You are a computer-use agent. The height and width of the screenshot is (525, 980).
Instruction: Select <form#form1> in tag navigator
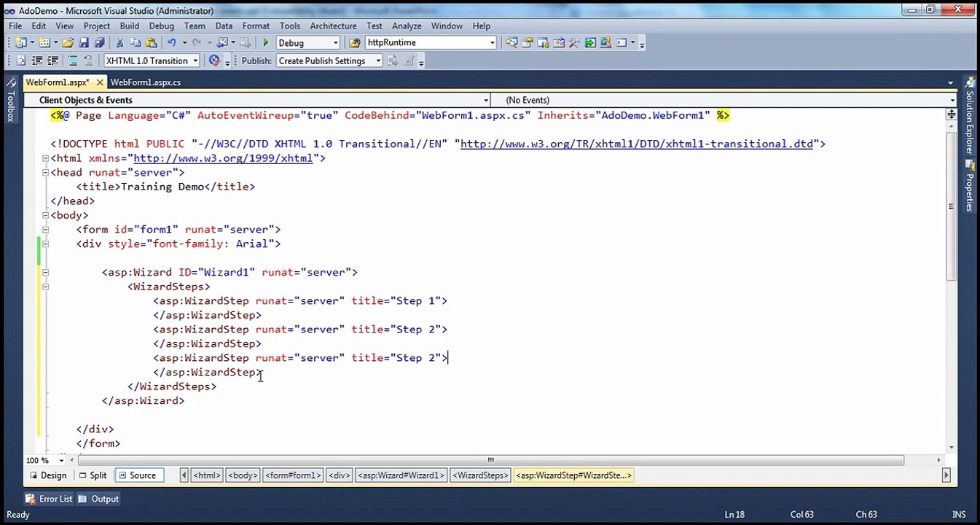click(x=293, y=475)
